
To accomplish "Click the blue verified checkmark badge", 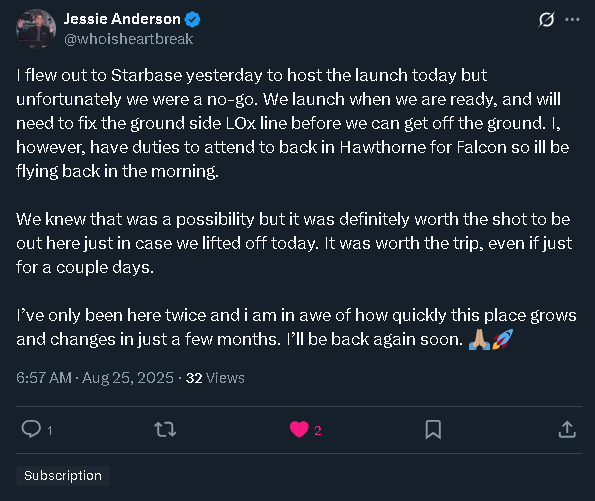I will tap(192, 19).
